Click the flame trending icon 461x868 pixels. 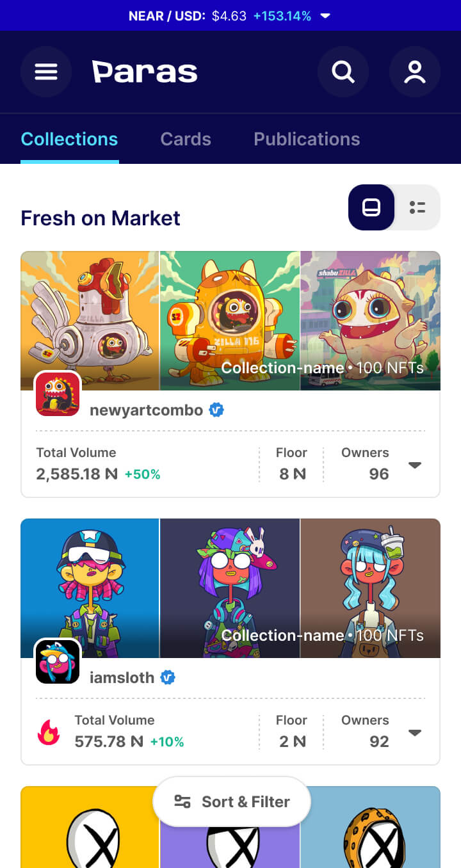click(x=49, y=732)
